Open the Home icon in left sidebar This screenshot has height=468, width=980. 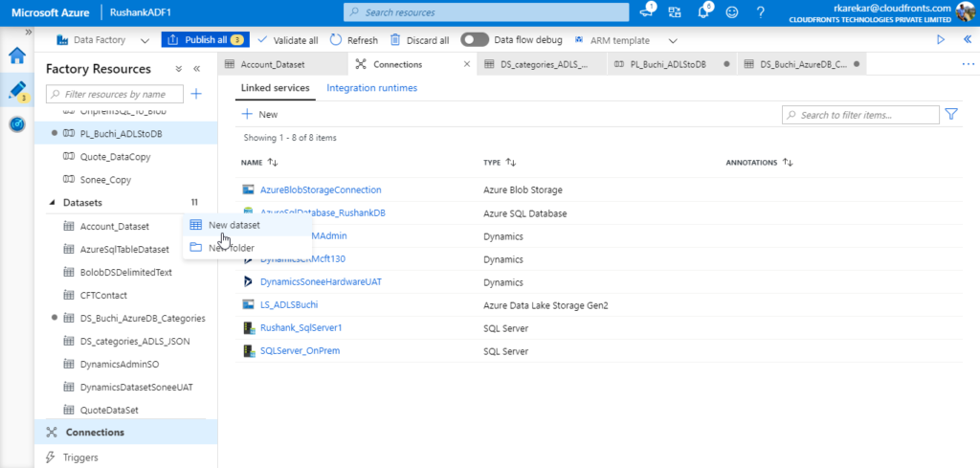tap(17, 54)
